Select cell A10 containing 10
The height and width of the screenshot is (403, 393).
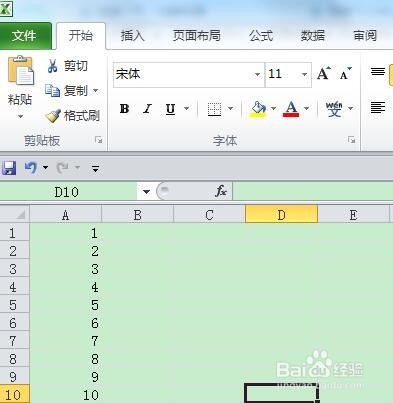(66, 395)
